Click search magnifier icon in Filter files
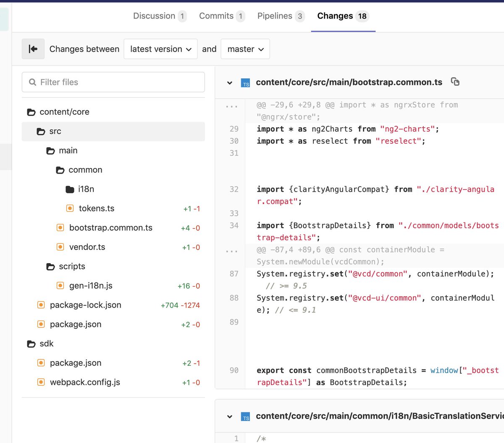This screenshot has width=504, height=443. coord(32,82)
